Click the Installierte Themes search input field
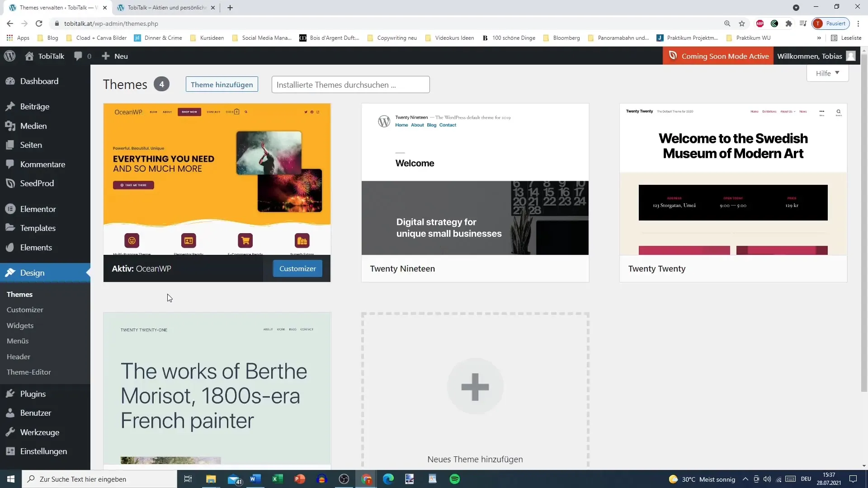868x488 pixels. 351,84
